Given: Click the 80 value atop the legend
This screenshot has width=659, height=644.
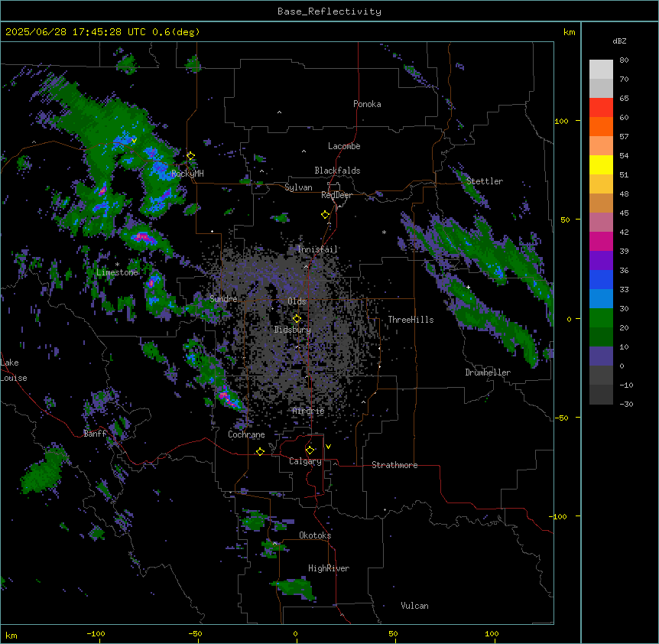Looking at the screenshot, I should click(624, 60).
